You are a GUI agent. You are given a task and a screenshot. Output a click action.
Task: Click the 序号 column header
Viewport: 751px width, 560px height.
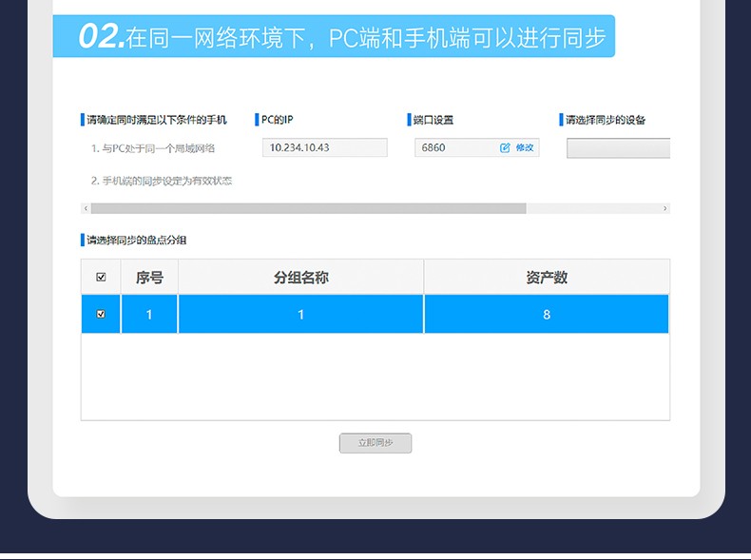pos(149,278)
